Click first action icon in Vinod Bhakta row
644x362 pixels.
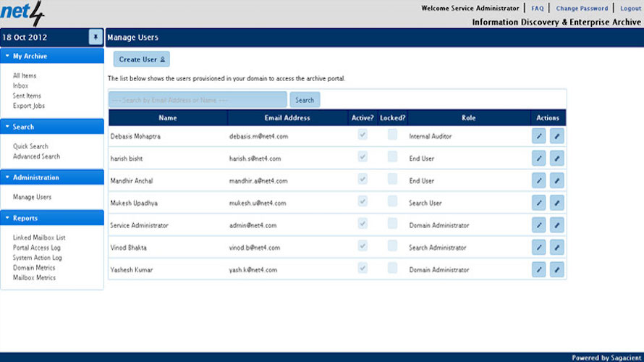click(x=539, y=248)
